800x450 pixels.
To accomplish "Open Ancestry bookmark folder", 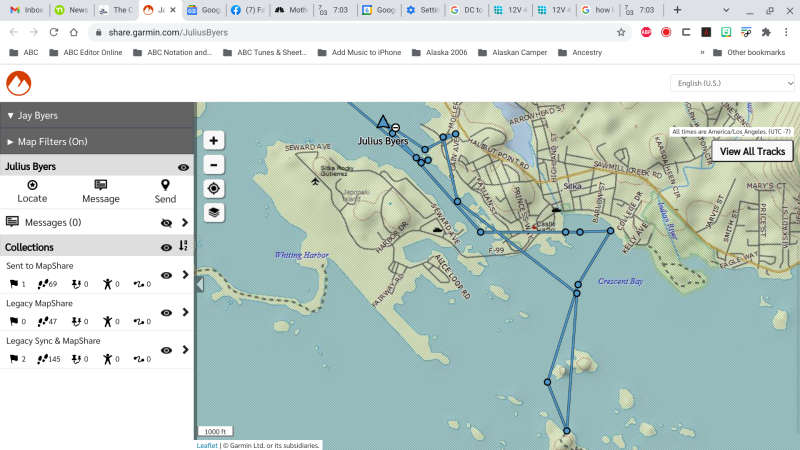I will click(x=580, y=52).
